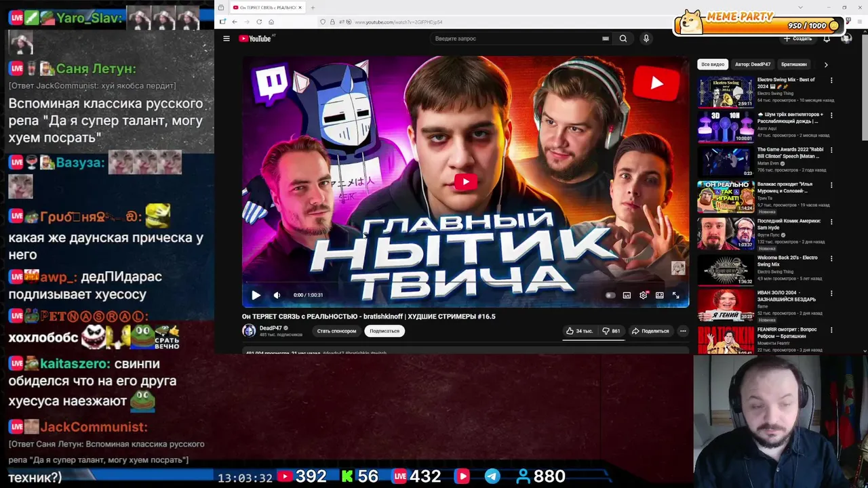Select the Братишкин filter chip
868x488 pixels.
tap(794, 64)
